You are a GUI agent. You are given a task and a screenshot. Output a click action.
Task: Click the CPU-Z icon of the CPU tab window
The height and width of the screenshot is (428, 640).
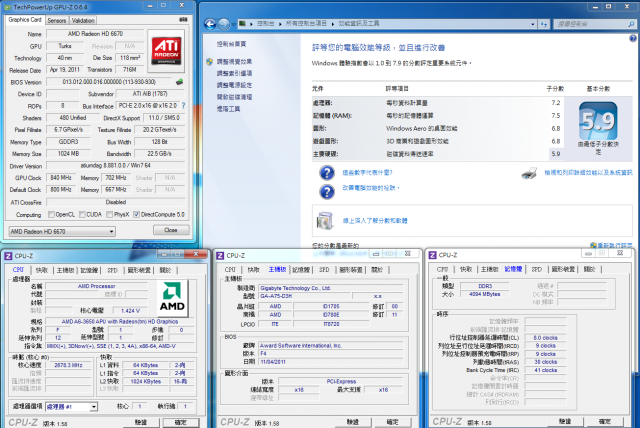click(x=8, y=256)
